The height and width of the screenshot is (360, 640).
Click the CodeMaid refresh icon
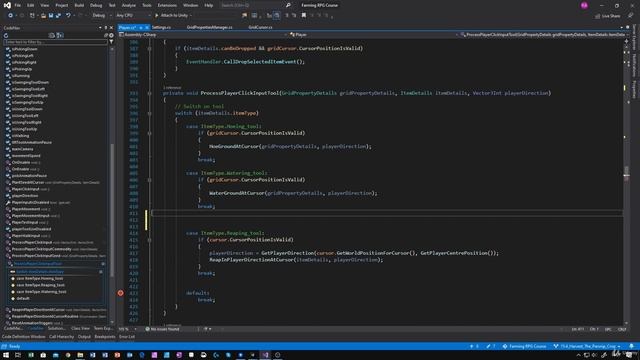[6, 36]
